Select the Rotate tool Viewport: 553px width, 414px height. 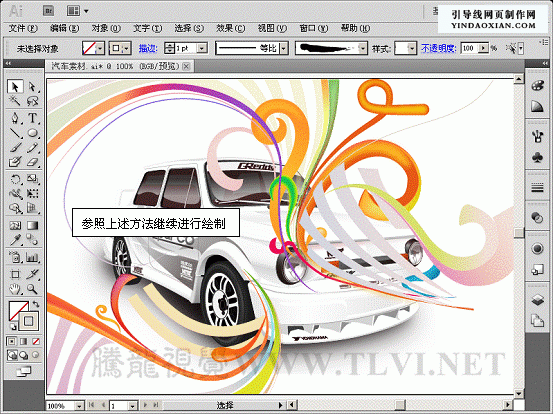click(15, 179)
